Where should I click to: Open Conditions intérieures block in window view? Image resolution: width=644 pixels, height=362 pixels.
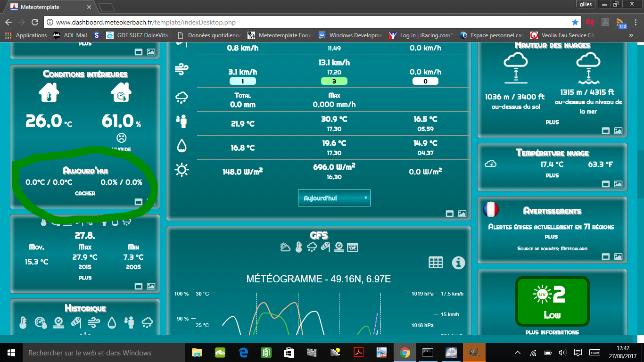tap(139, 202)
